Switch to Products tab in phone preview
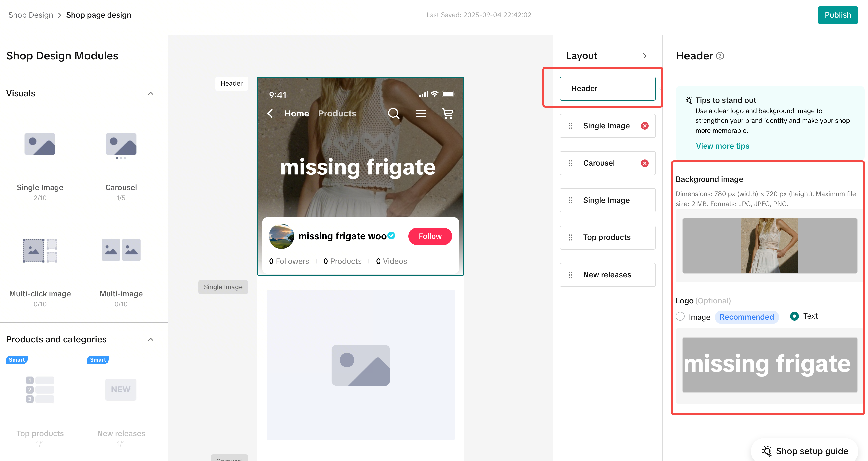This screenshot has width=868, height=461. [x=337, y=114]
